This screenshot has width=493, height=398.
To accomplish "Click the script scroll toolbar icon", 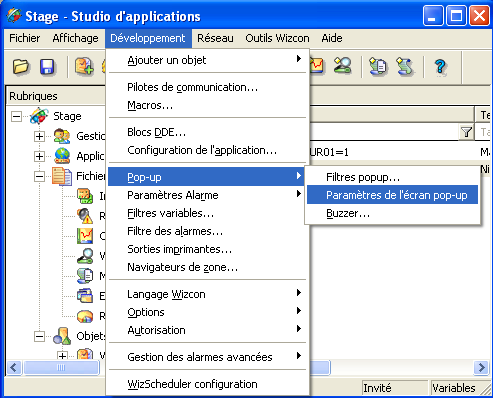I will [404, 66].
